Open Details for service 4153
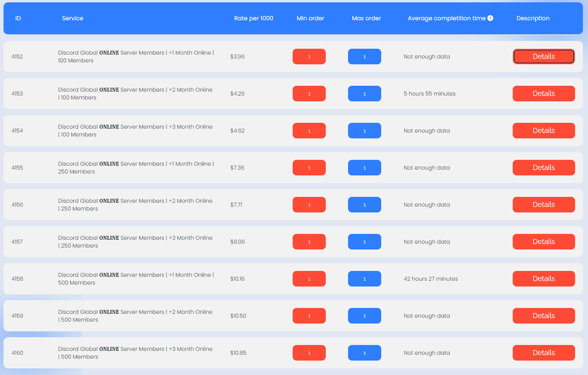Viewport: 588px width, 375px height. point(544,94)
